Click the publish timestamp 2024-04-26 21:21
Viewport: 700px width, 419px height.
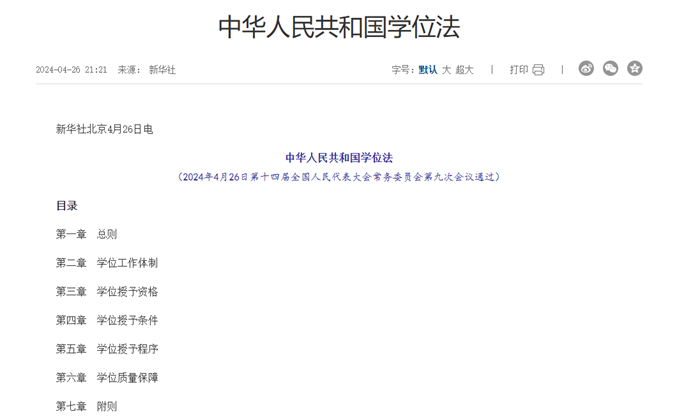coord(71,70)
